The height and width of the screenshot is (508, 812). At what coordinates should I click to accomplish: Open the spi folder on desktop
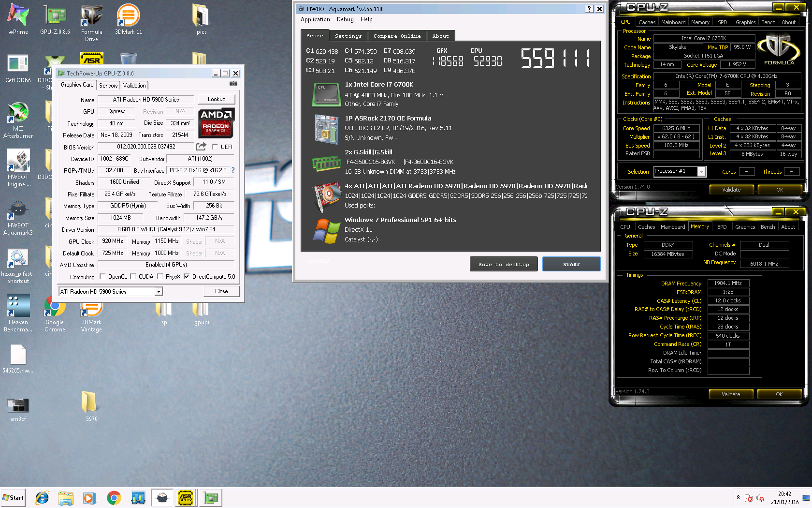[164, 314]
